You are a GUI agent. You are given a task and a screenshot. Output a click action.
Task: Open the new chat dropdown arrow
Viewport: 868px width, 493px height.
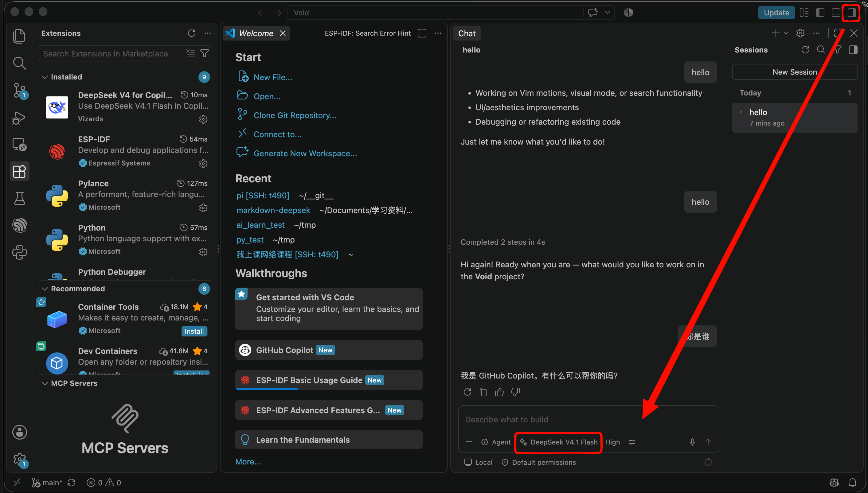pyautogui.click(x=786, y=33)
